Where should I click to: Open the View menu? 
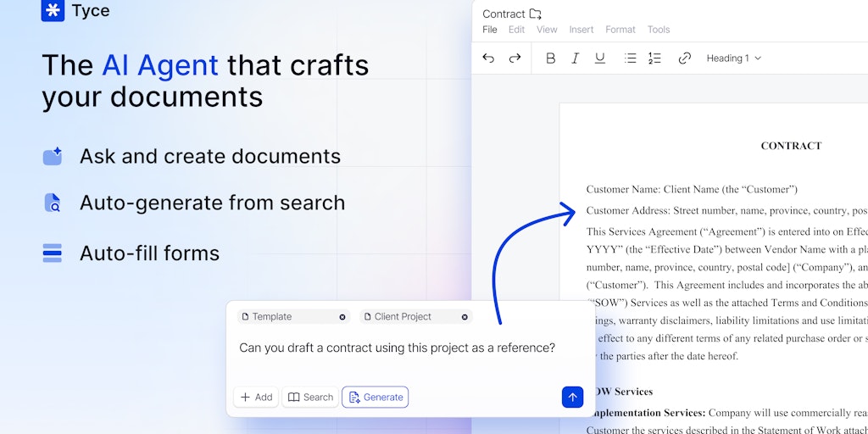547,30
